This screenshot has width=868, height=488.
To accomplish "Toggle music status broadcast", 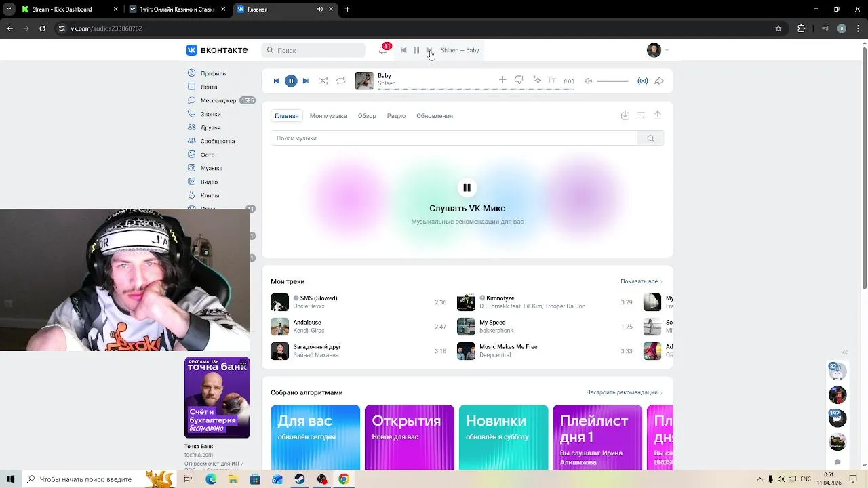I will (x=643, y=81).
